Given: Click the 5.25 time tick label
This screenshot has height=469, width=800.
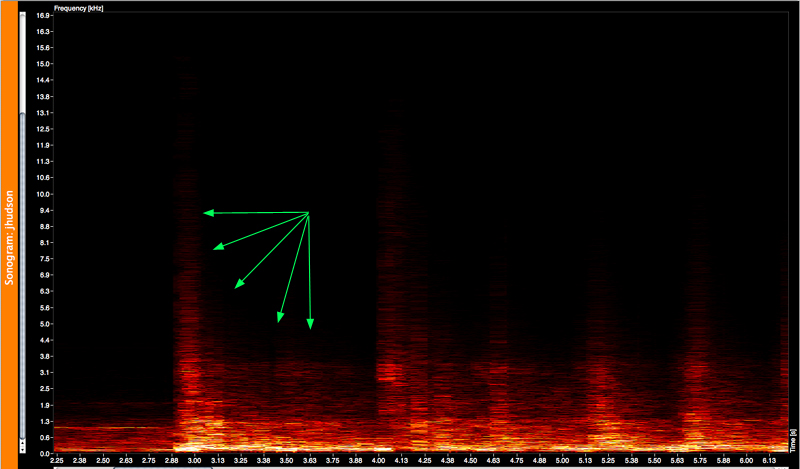Looking at the screenshot, I should (x=608, y=460).
